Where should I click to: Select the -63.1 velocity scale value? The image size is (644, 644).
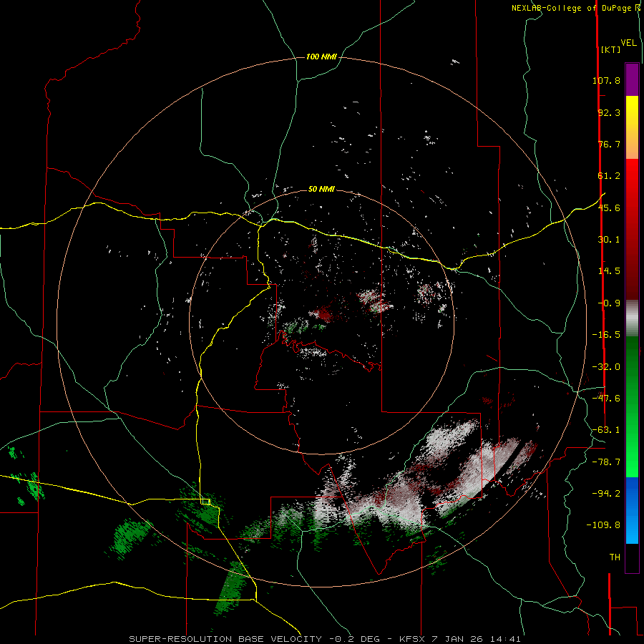[606, 430]
